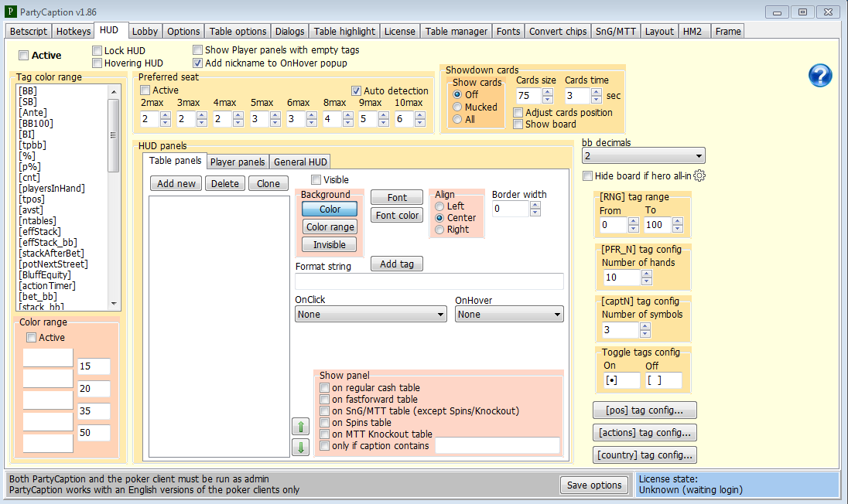Select [BB100] in tag list
This screenshot has height=504, width=848.
[x=36, y=123]
